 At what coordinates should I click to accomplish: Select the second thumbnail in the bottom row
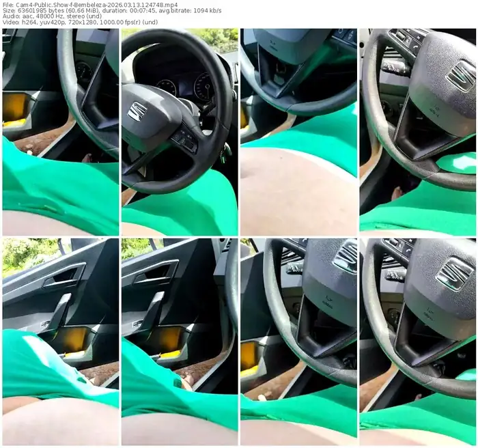(180, 341)
